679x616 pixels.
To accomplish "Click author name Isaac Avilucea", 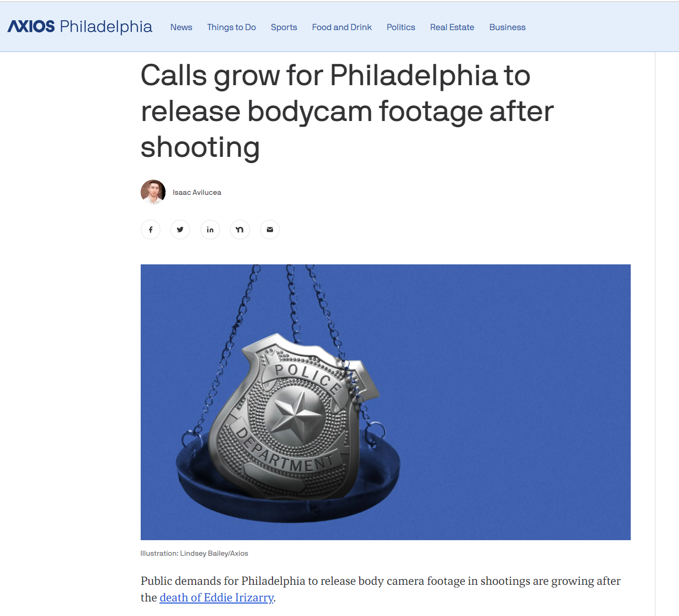I will click(x=197, y=192).
